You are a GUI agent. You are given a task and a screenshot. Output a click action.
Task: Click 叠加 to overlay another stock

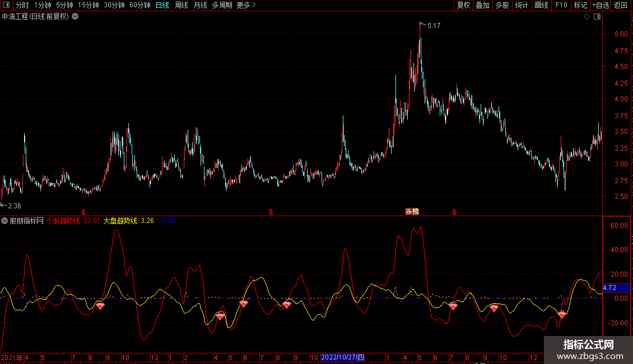point(482,5)
